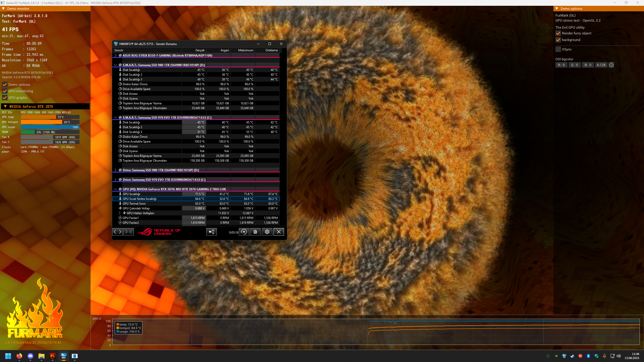The width and height of the screenshot is (644, 362).
Task: Expand Drive: Samsung SSD 970 EVO group
Action: click(x=115, y=179)
